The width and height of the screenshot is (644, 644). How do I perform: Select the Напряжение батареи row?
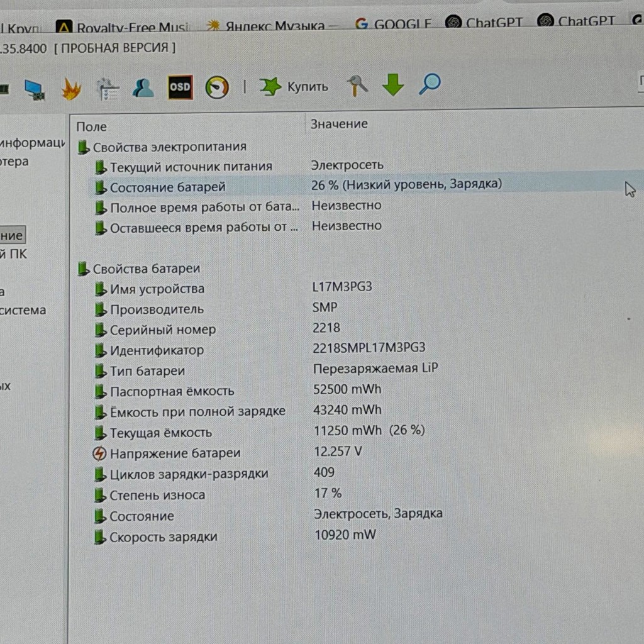click(228, 453)
